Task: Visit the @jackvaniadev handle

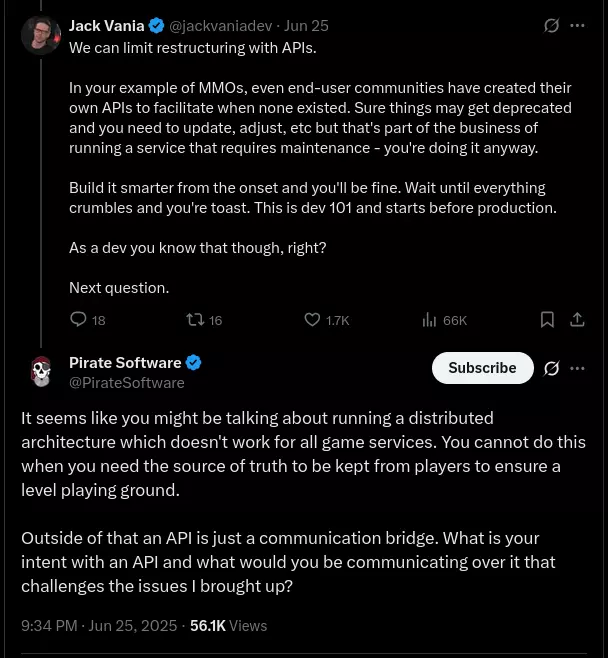Action: pos(221,26)
